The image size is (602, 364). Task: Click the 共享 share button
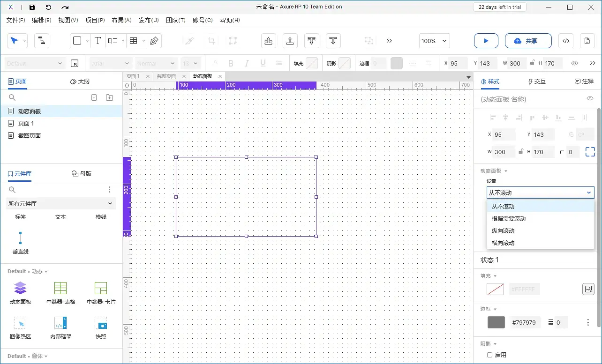click(528, 41)
